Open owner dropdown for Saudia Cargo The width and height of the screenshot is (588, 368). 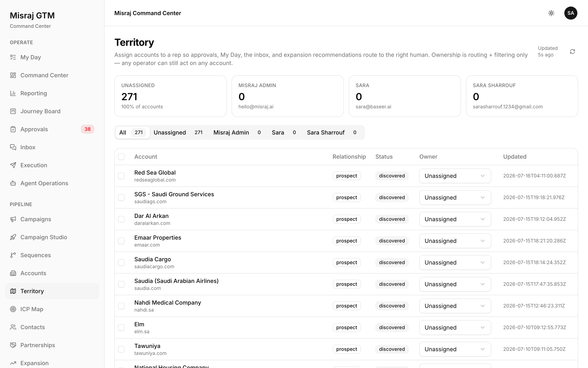pyautogui.click(x=455, y=263)
